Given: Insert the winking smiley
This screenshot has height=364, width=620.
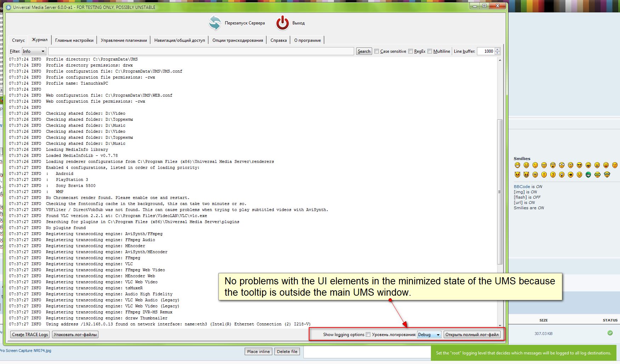Looking at the screenshot, I should click(x=535, y=165).
